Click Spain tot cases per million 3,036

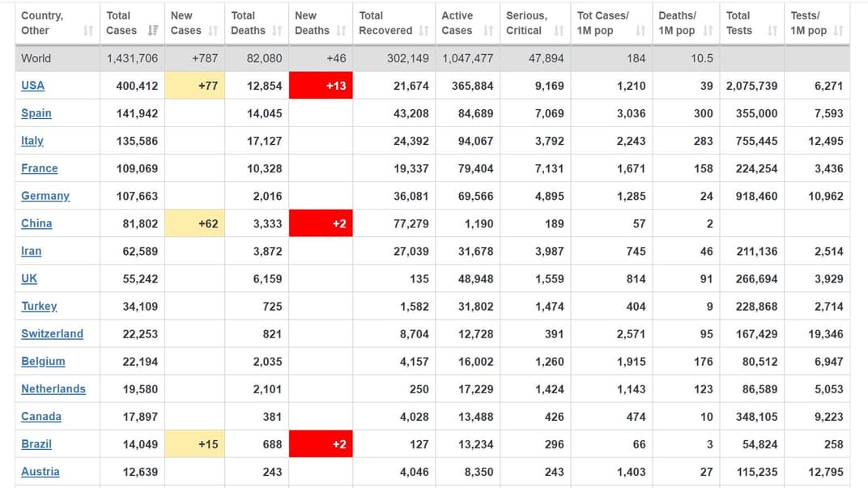(x=631, y=113)
